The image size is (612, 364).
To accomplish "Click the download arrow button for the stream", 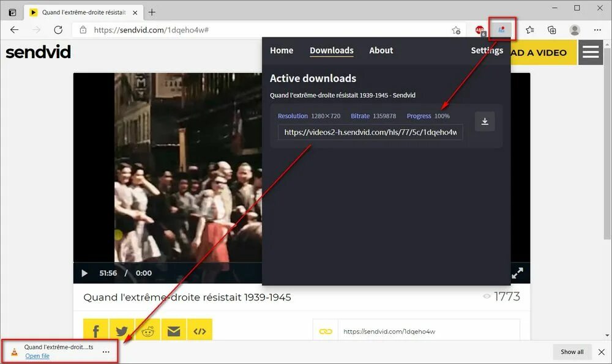I will pyautogui.click(x=485, y=121).
